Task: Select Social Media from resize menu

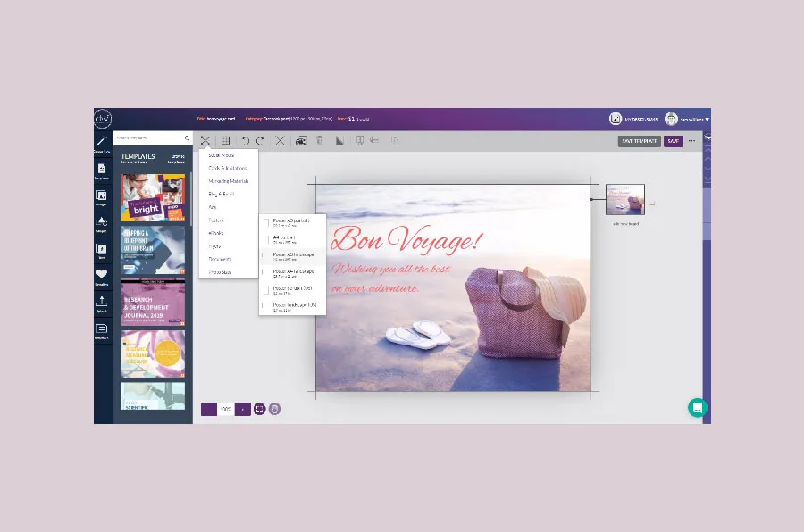Action: 219,155
